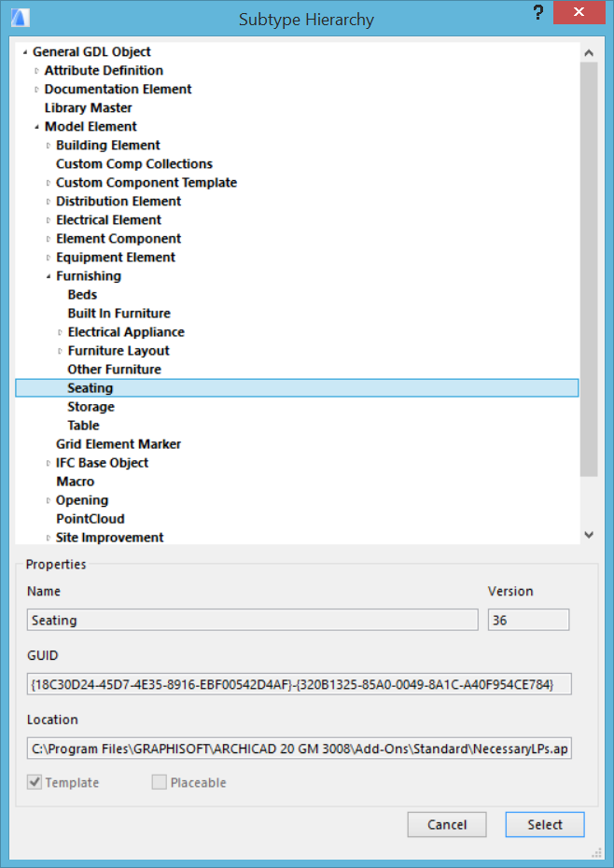The width and height of the screenshot is (614, 868).
Task: Toggle the Placeable checkbox
Action: point(159,782)
